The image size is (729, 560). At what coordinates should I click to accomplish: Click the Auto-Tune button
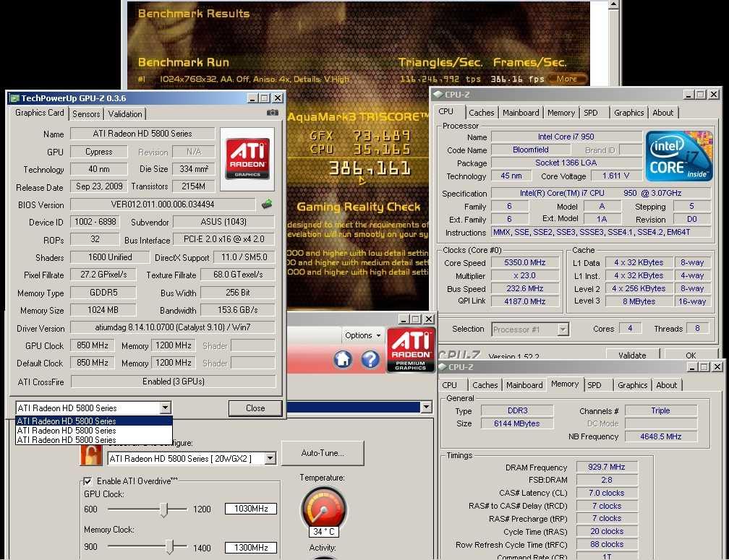323,453
